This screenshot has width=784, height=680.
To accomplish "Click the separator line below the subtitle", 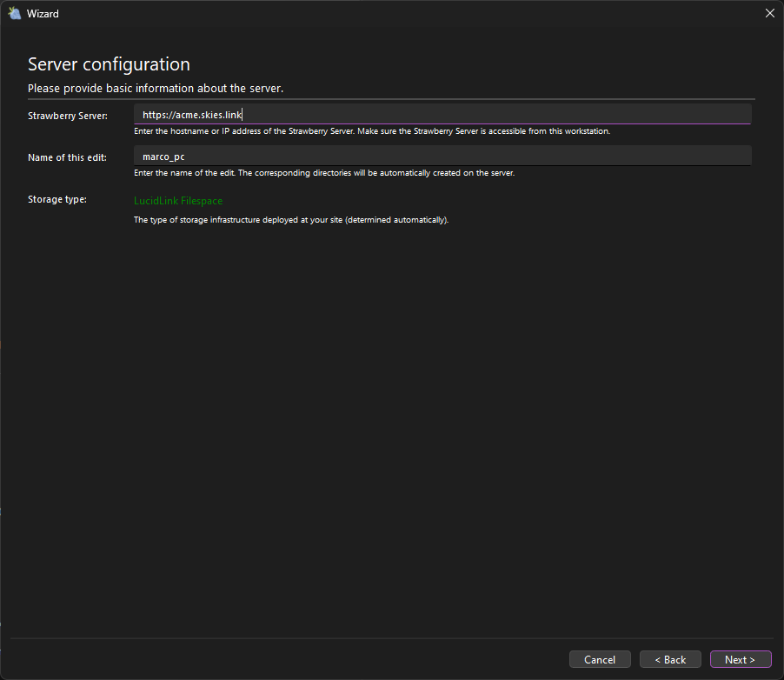I will click(391, 98).
